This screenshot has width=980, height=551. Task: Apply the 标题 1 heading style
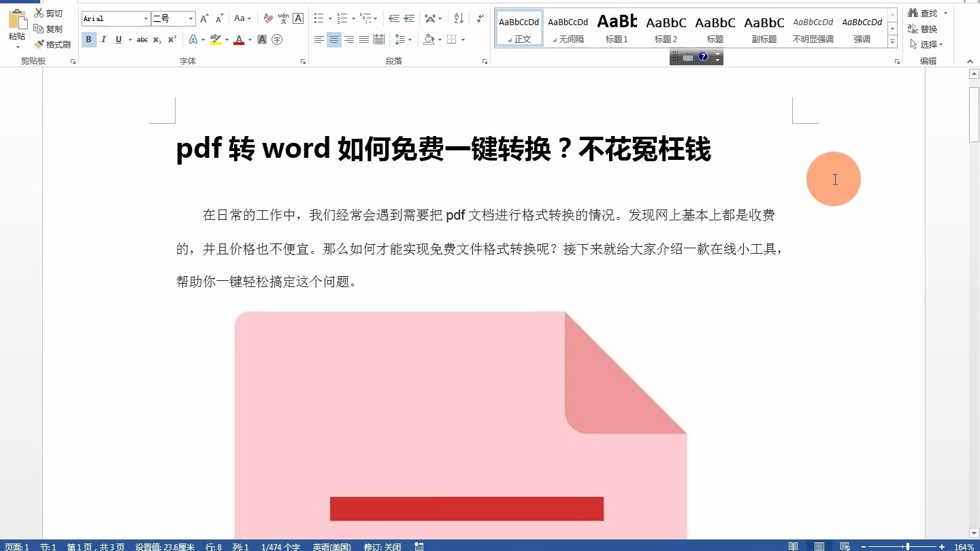[x=617, y=28]
